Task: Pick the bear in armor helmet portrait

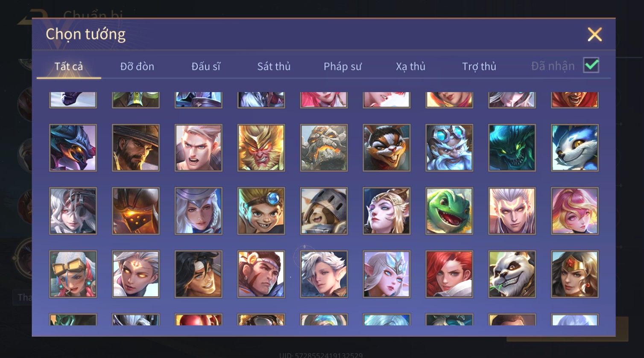Action: (324, 211)
